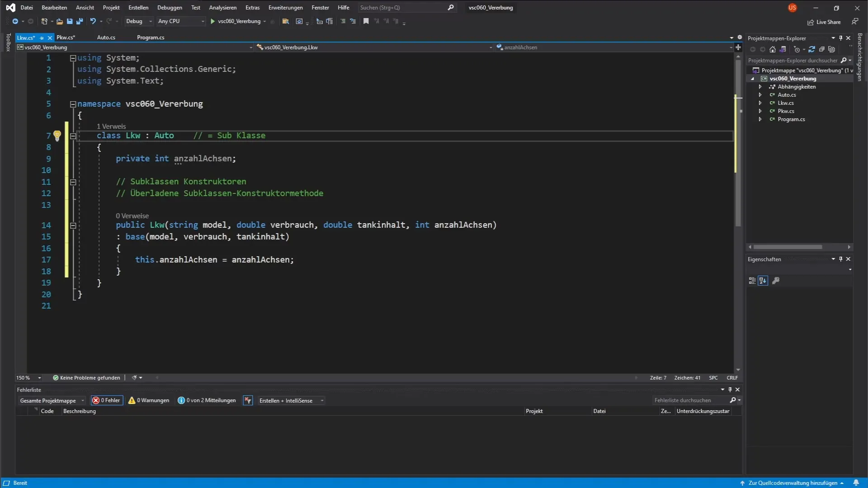Viewport: 868px width, 488px height.
Task: Click the lightbulb quick actions icon on line 7
Action: pyautogui.click(x=57, y=136)
